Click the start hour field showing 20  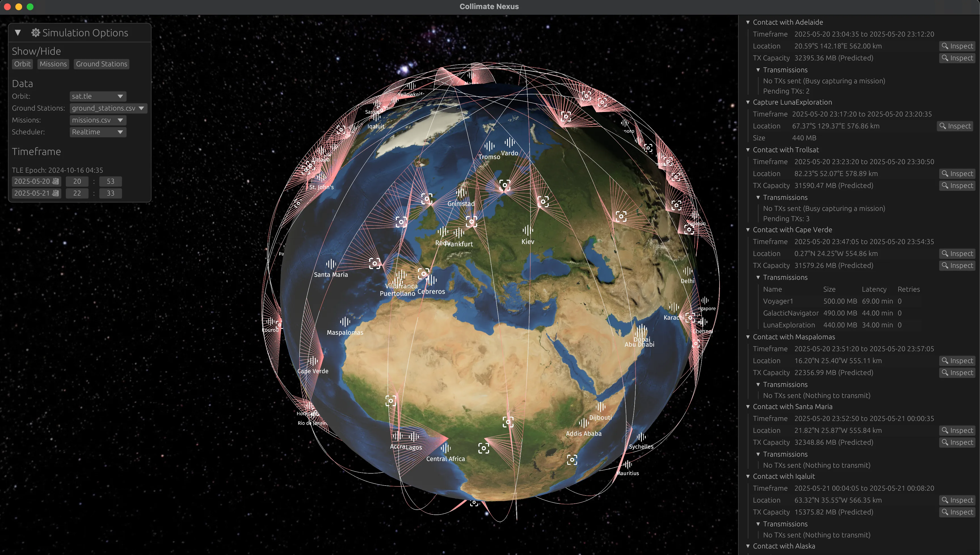point(77,181)
